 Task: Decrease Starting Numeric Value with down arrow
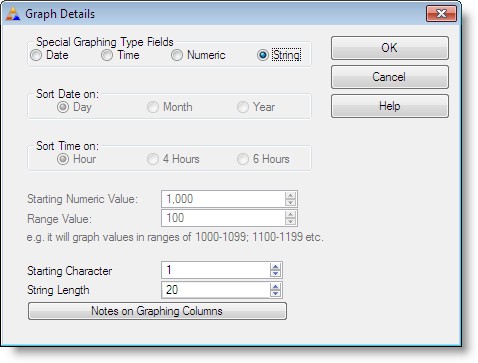click(x=290, y=202)
